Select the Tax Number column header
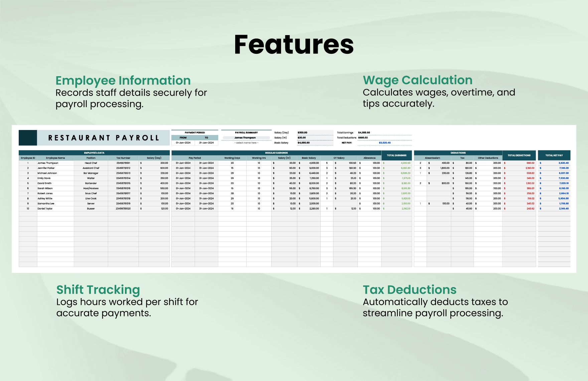 [123, 158]
